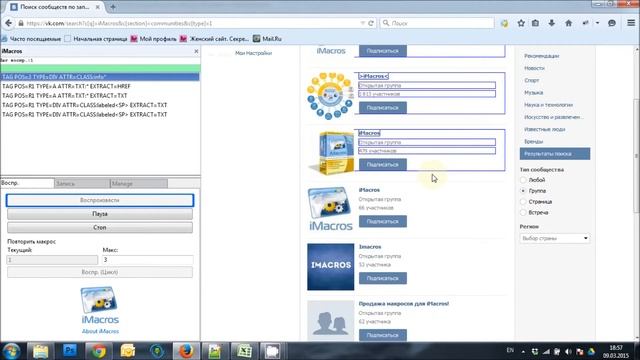Open Музыка category in right sidebar
Screen dimensions: 640x360
point(533,93)
